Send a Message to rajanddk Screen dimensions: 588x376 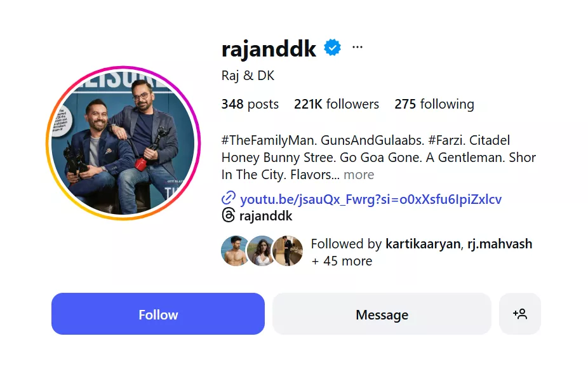click(x=382, y=314)
